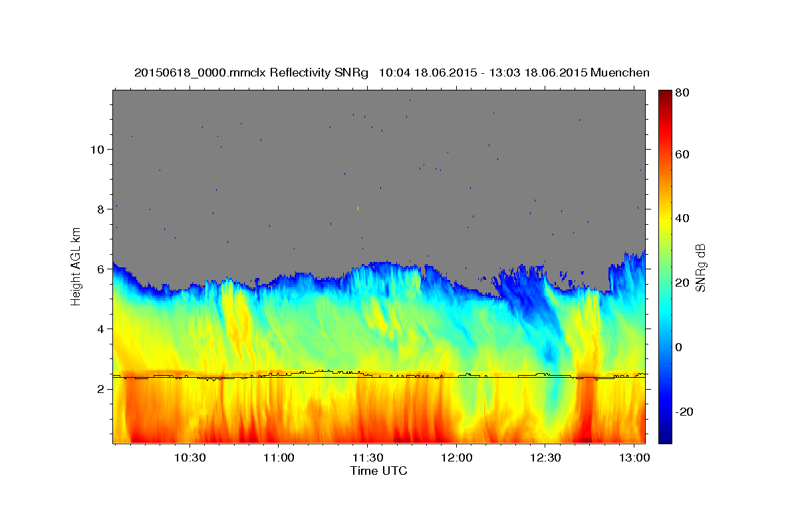Pick the yellow band of the colorbar

click(x=665, y=219)
